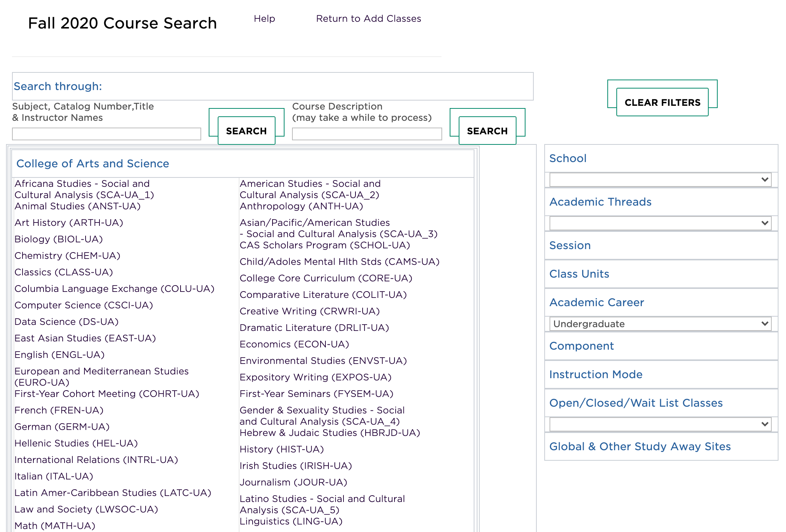The width and height of the screenshot is (786, 532).
Task: Select English (ENGL-UA)
Action: [x=60, y=355]
